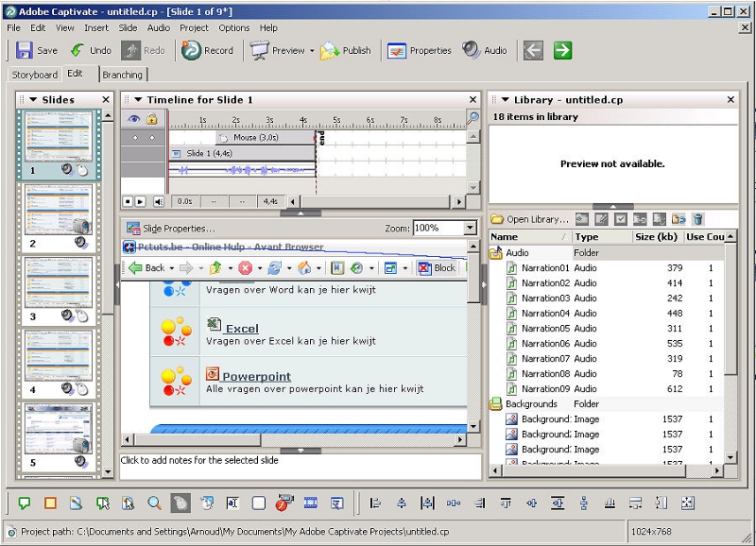Click the magnifier icon in the bottom toolbar

tap(154, 503)
